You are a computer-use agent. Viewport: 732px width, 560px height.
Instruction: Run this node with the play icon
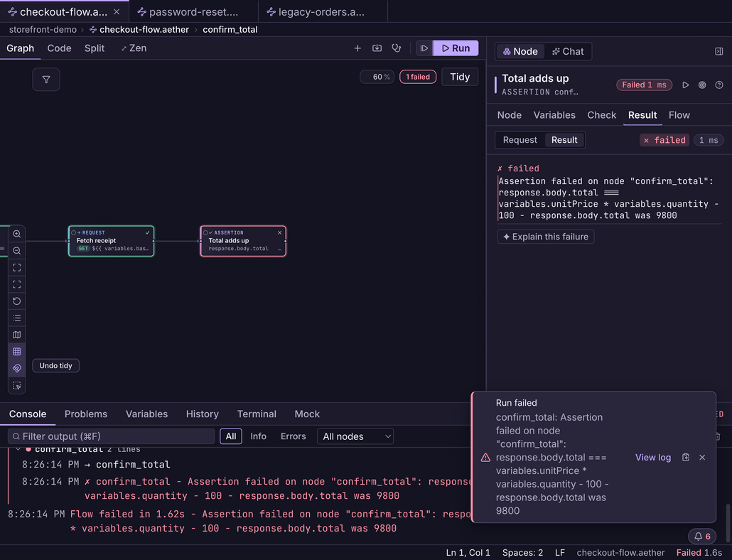[x=685, y=85]
